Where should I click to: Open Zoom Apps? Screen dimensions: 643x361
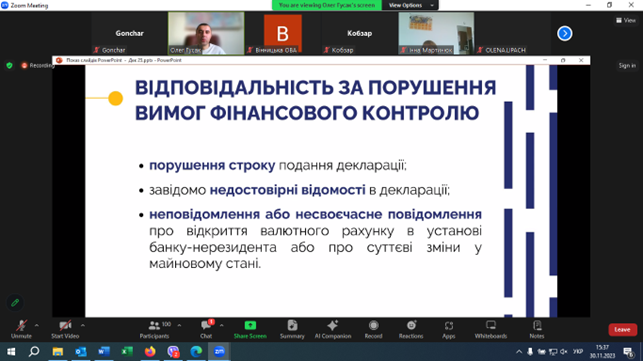449,329
